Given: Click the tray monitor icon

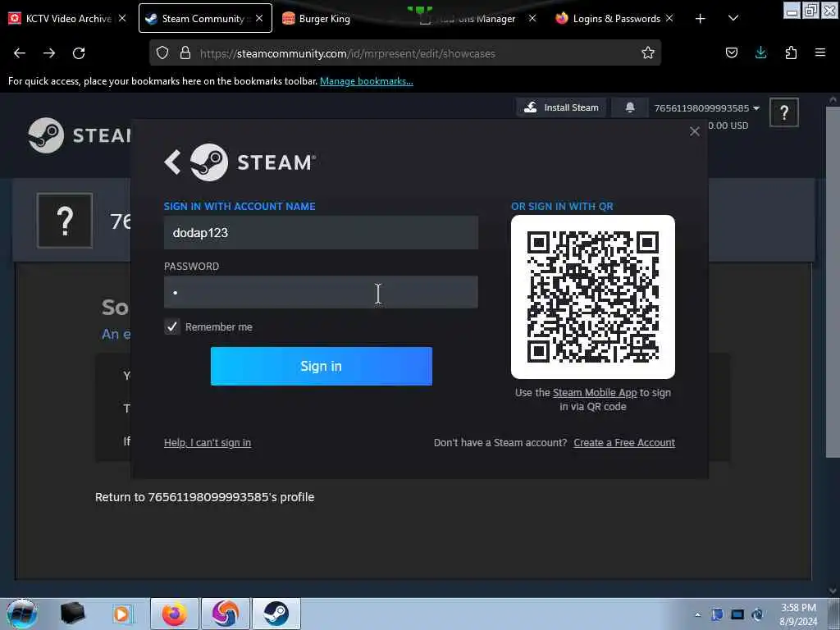Looking at the screenshot, I should (737, 614).
